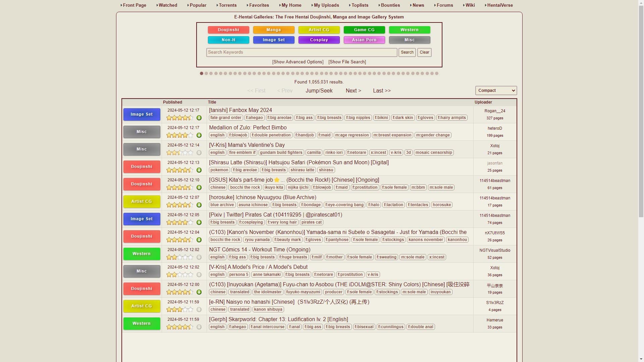The width and height of the screenshot is (644, 362).
Task: Click torrent icon on Medallion of Zulo row
Action: [199, 135]
